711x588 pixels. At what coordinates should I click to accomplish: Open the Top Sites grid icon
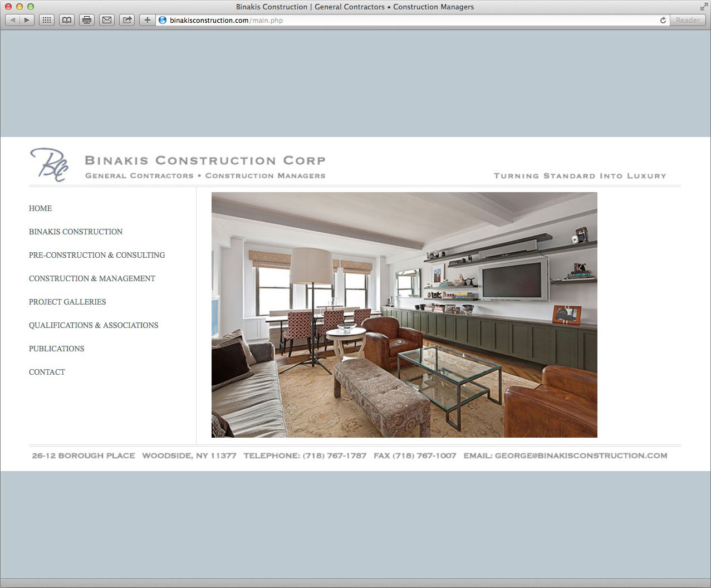click(x=47, y=20)
